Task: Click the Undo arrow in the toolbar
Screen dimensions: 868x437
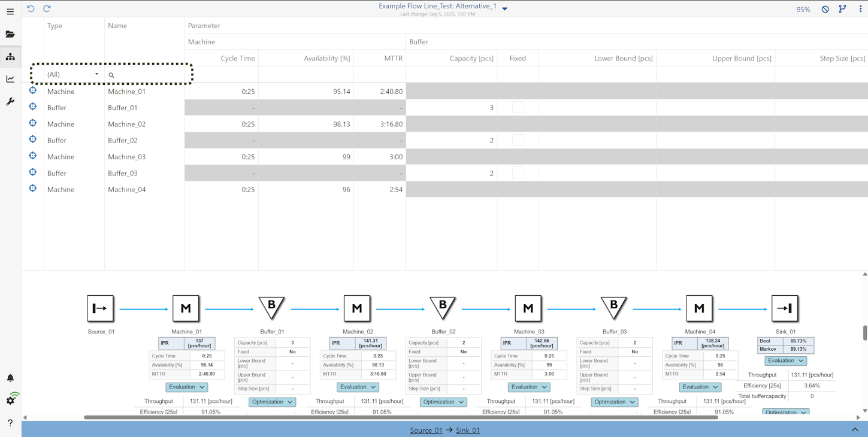Action: tap(32, 8)
